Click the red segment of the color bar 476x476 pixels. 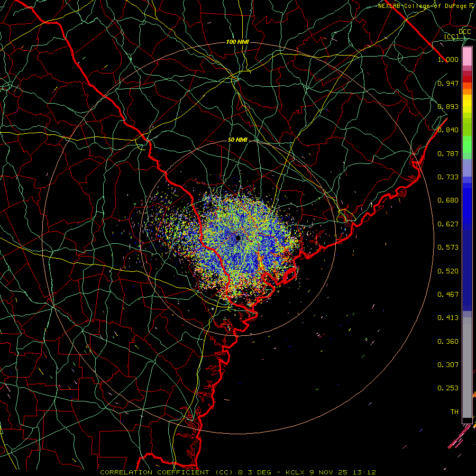pyautogui.click(x=467, y=79)
